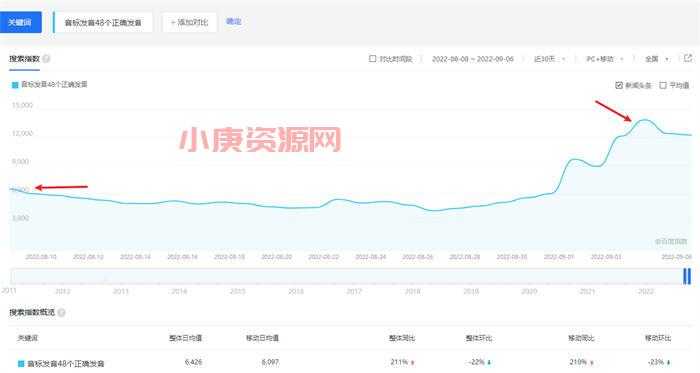Click the timeline range handle at right end
The height and width of the screenshot is (373, 700).
(x=687, y=276)
